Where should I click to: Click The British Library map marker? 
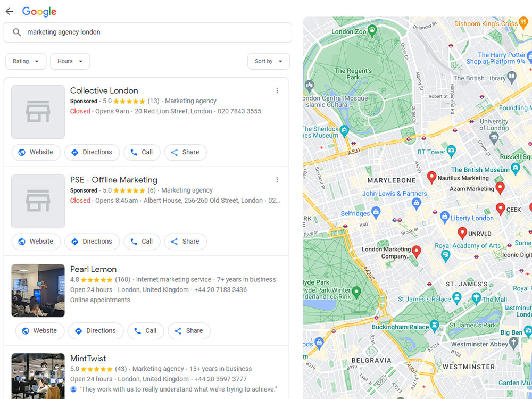512,77
